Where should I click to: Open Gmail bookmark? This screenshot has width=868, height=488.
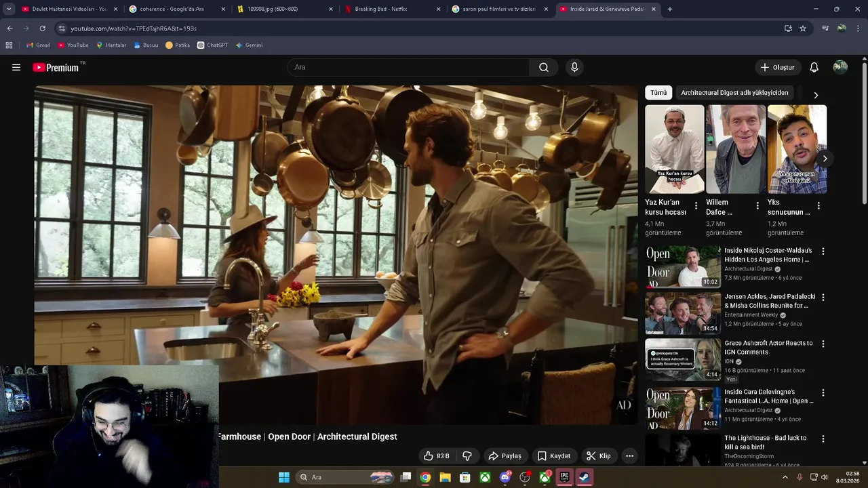pyautogui.click(x=38, y=45)
